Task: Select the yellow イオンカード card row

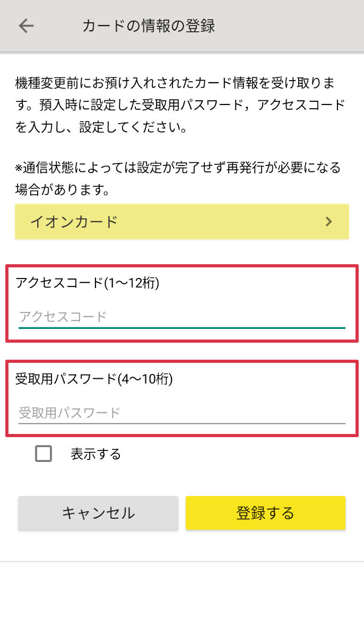Action: pos(182,222)
